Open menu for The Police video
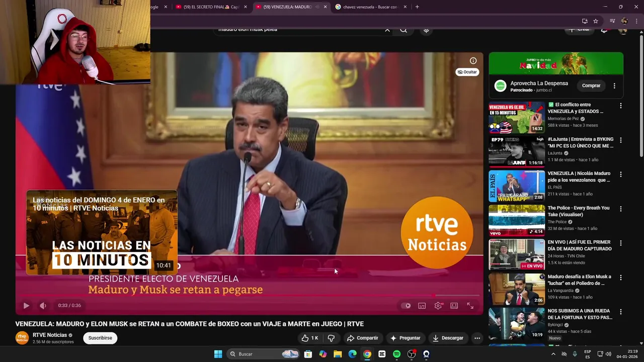 (x=620, y=209)
